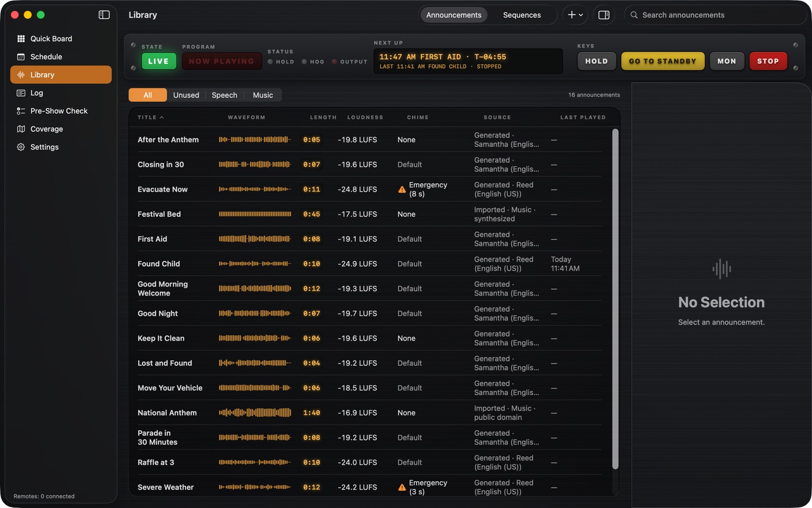Select the Found Child announcement row
Image resolution: width=812 pixels, height=508 pixels.
[x=369, y=264]
